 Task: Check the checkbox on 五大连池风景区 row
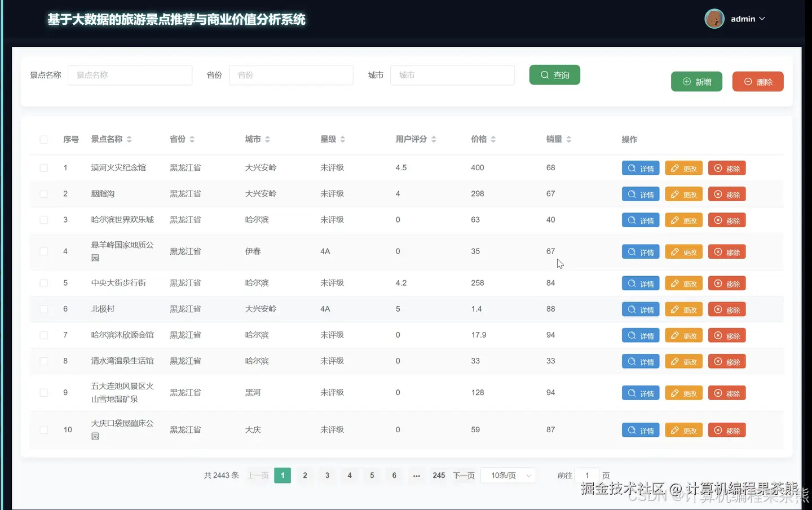[x=43, y=392]
